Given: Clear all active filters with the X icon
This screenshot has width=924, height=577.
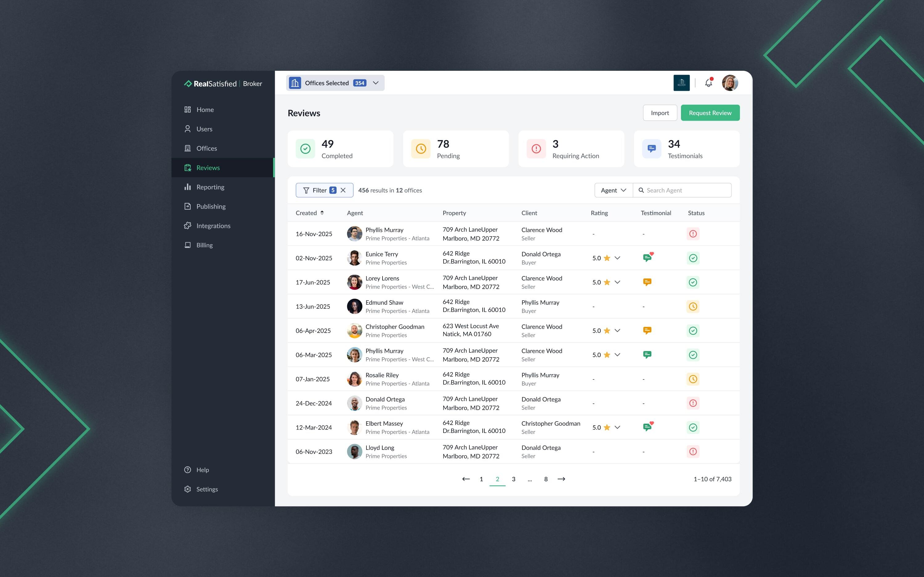Looking at the screenshot, I should click(x=343, y=190).
